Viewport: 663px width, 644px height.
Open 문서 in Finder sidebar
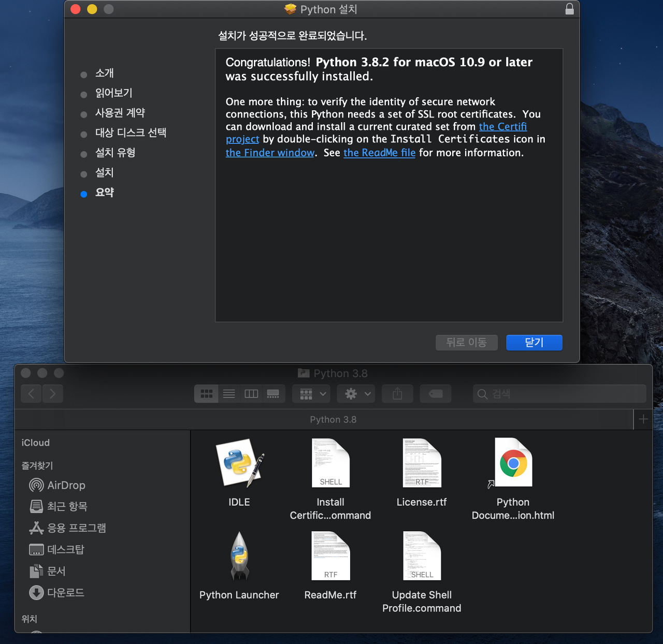47,571
